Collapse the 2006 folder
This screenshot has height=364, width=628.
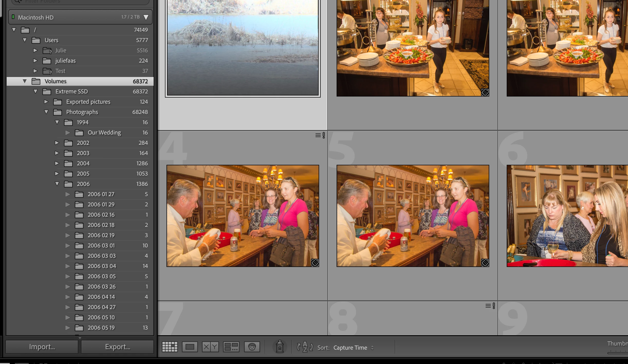click(x=57, y=184)
